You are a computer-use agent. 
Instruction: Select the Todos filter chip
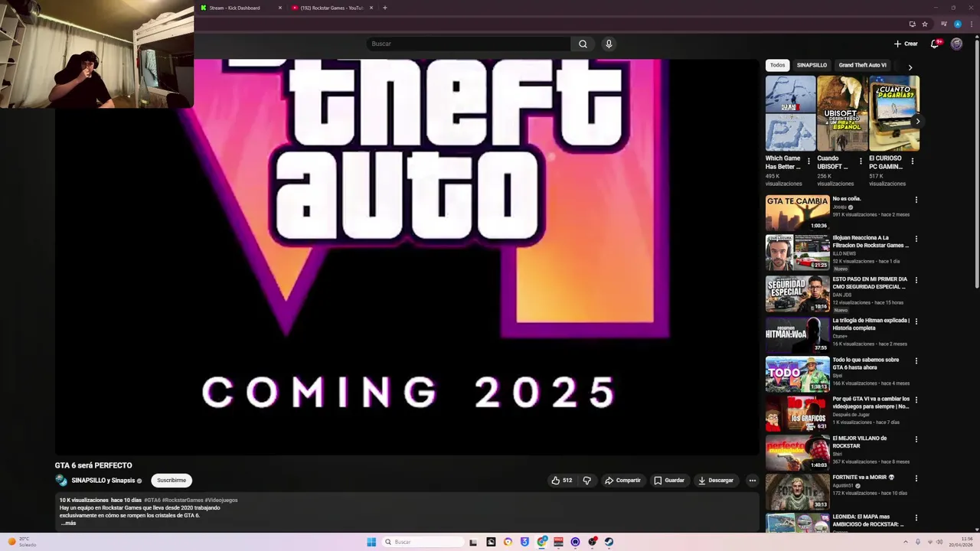(778, 65)
